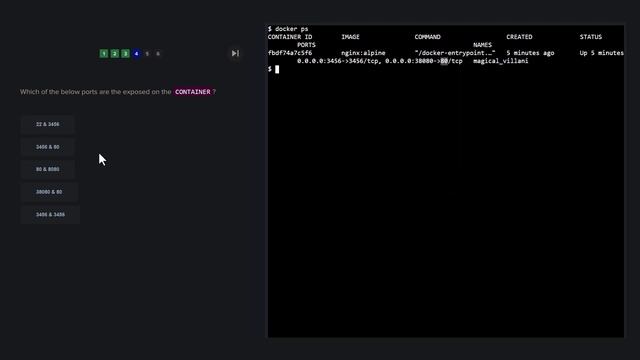This screenshot has width=640, height=360.
Task: Click the highlighted CONTAINER keyword in question
Action: pyautogui.click(x=193, y=92)
